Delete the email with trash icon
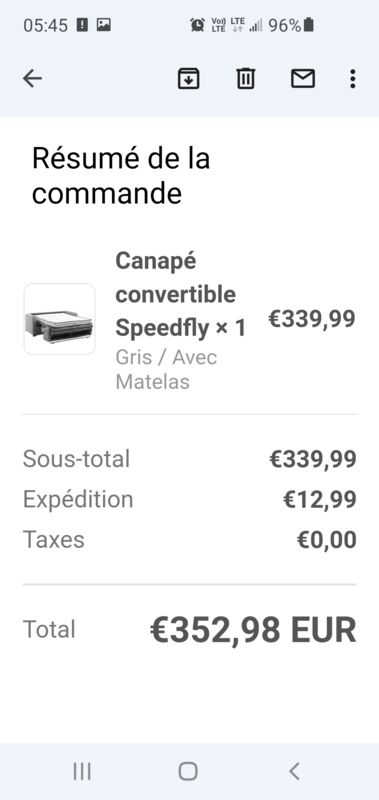This screenshot has height=800, width=379. 245,79
